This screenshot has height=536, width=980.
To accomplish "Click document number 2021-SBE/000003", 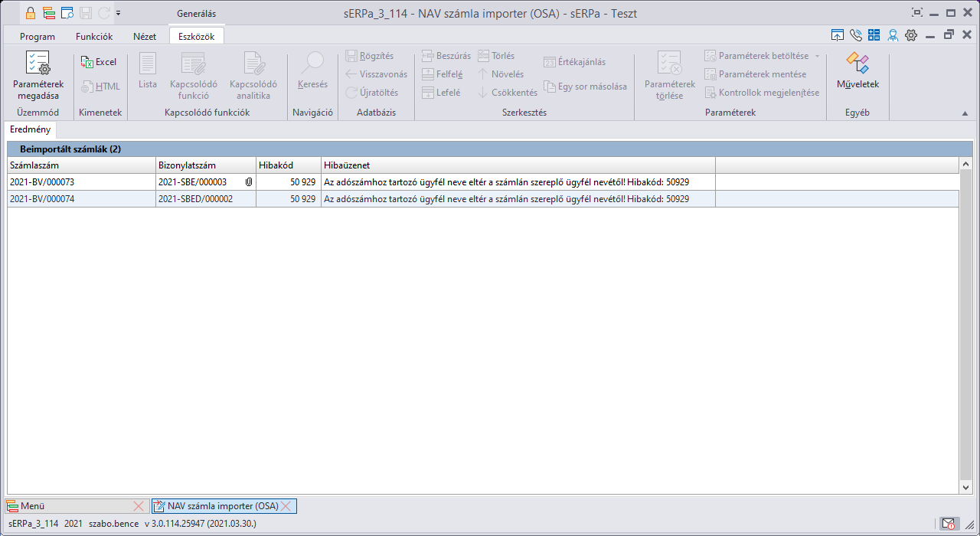I will [x=192, y=182].
